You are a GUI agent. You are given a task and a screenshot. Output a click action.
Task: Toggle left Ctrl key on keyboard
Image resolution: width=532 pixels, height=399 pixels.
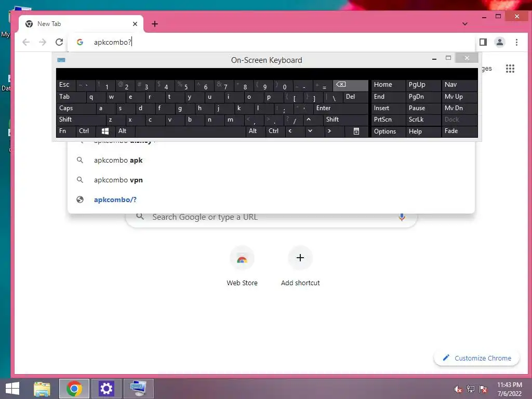(x=86, y=131)
